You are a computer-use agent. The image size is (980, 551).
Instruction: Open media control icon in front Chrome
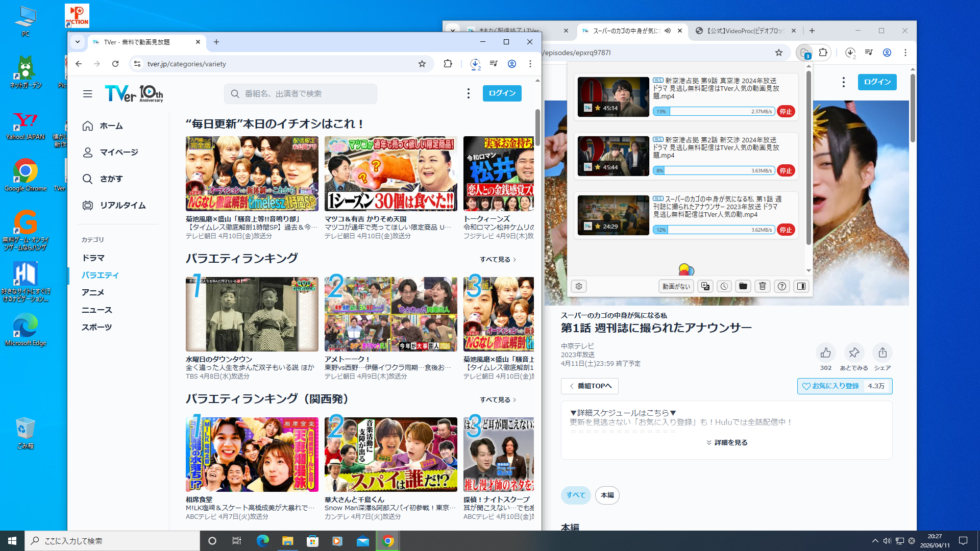(494, 64)
